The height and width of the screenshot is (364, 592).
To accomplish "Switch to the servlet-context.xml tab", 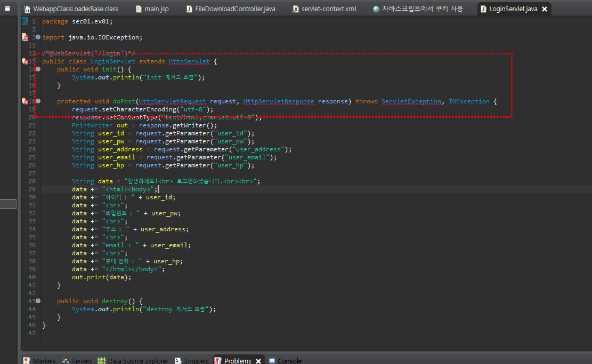I will click(x=325, y=9).
